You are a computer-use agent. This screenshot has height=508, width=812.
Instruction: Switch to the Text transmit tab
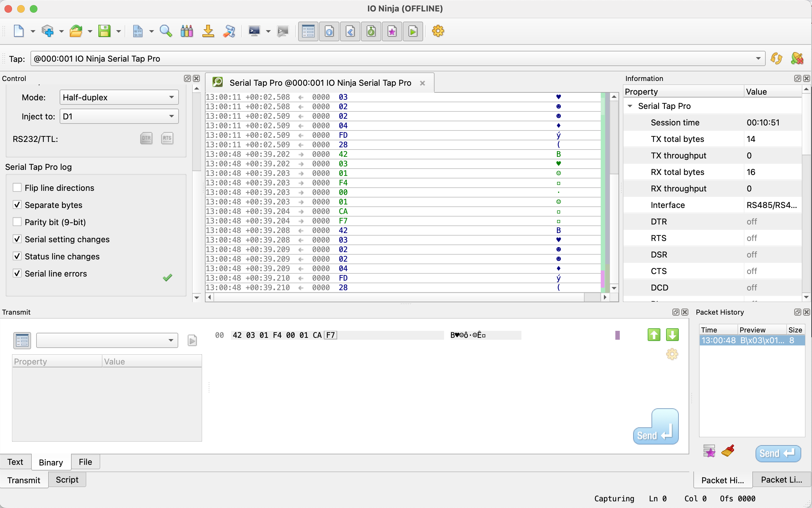pos(16,462)
